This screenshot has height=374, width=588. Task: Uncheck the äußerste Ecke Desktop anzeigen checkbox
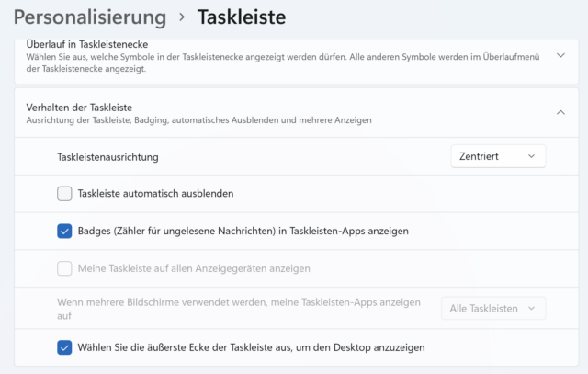[64, 347]
